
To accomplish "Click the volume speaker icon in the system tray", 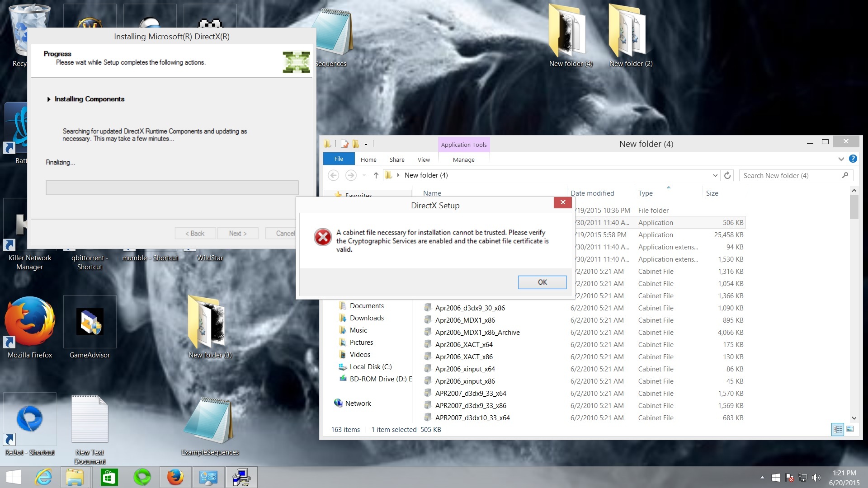I will (816, 478).
